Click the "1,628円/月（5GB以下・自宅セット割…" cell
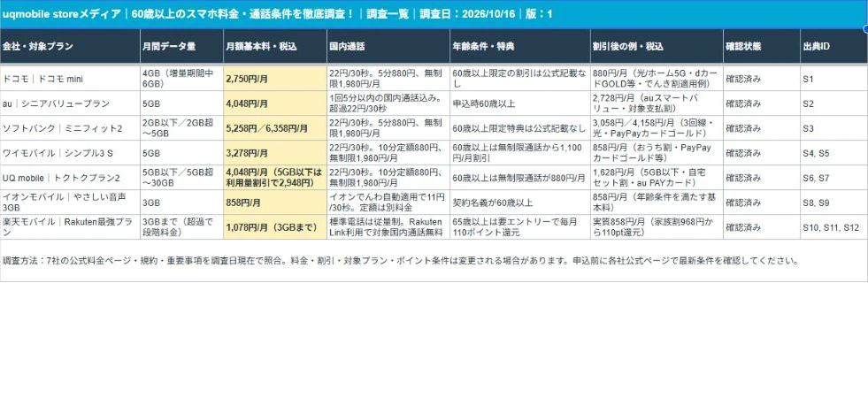 657,177
